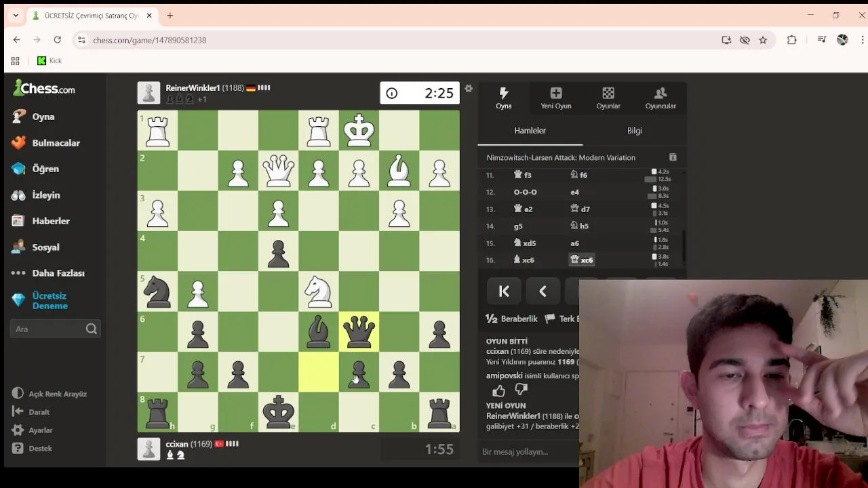
Task: Click the black king on the board
Action: pyautogui.click(x=278, y=412)
